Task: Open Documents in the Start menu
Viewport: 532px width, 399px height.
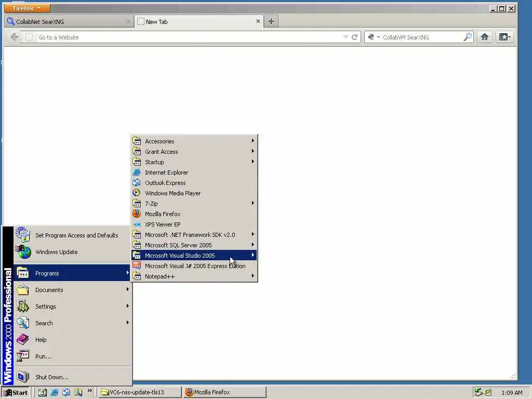Action: [72, 290]
